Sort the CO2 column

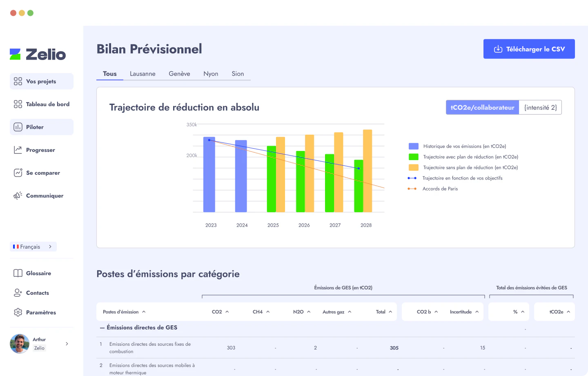220,311
